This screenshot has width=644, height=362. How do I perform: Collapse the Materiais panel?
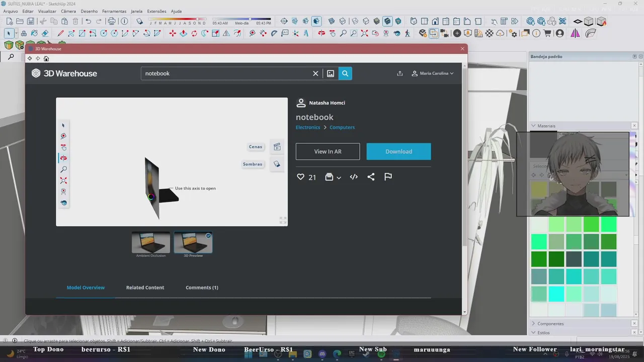pos(533,126)
